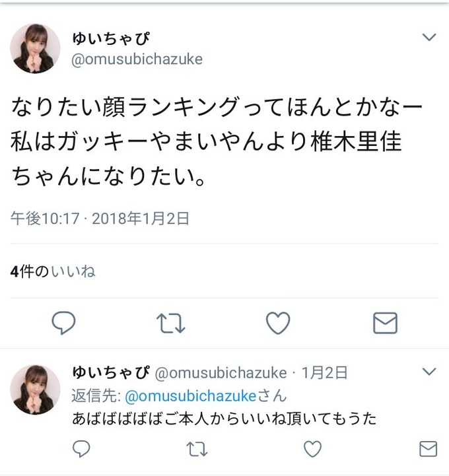Send reply tweet via envelope icon
Image resolution: width=449 pixels, height=476 pixels.
[x=428, y=449]
